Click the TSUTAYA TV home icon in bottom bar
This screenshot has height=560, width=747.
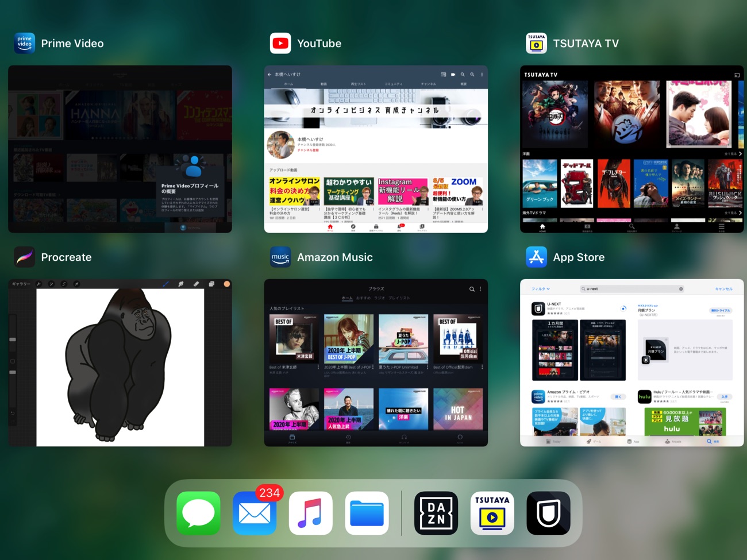coord(542,227)
